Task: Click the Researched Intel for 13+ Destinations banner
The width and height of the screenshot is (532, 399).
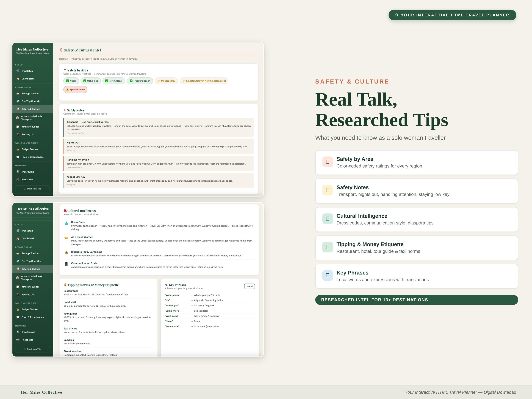Action: (x=417, y=300)
